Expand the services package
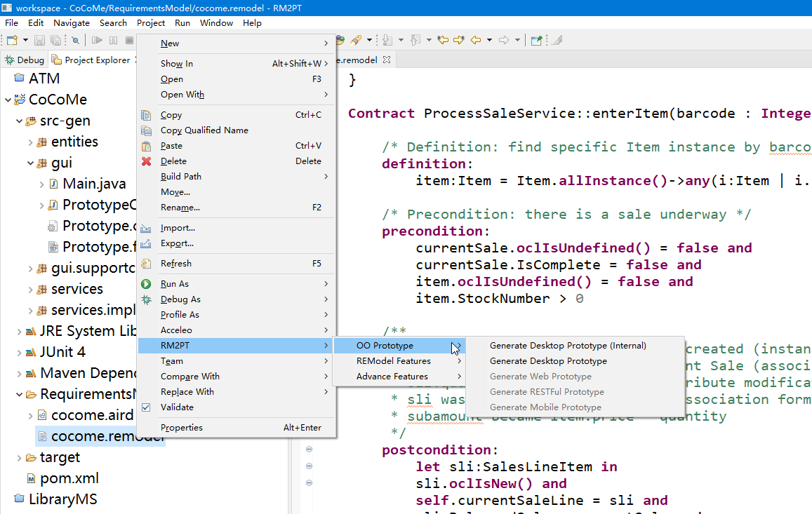Screen dimensions: 812x514 [31, 290]
